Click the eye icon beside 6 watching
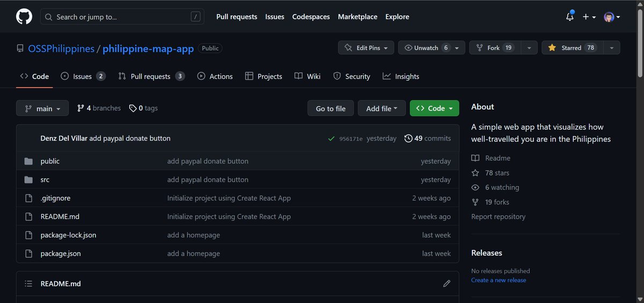Screen dimensions: 644x303 click(x=475, y=187)
